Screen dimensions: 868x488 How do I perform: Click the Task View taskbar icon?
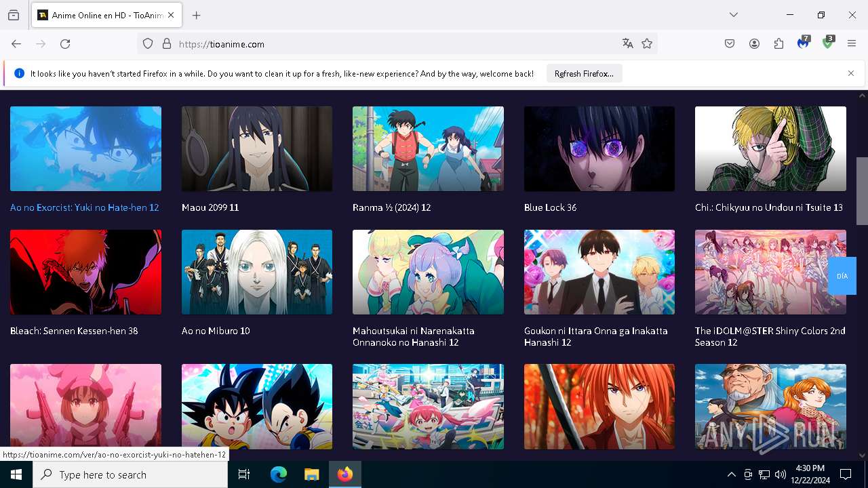(x=244, y=474)
